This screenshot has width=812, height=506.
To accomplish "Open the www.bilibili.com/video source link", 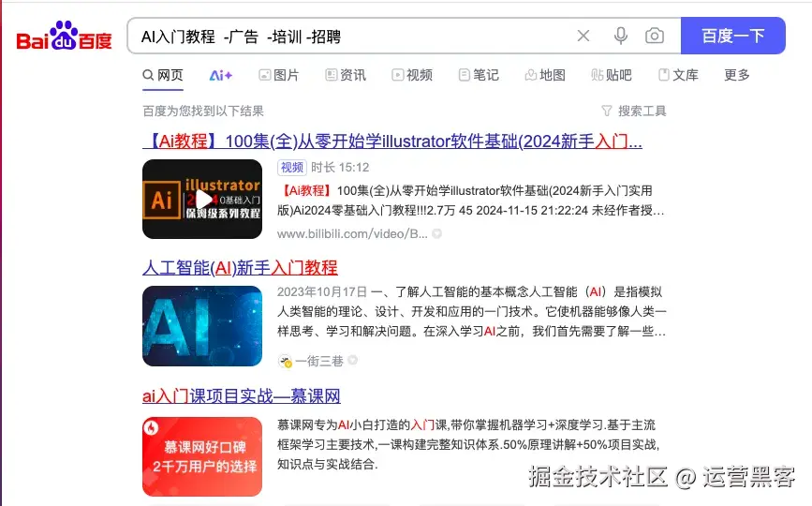I will point(352,233).
